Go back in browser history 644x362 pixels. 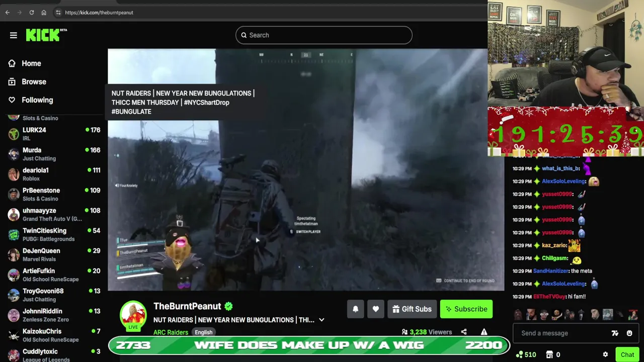(7, 13)
